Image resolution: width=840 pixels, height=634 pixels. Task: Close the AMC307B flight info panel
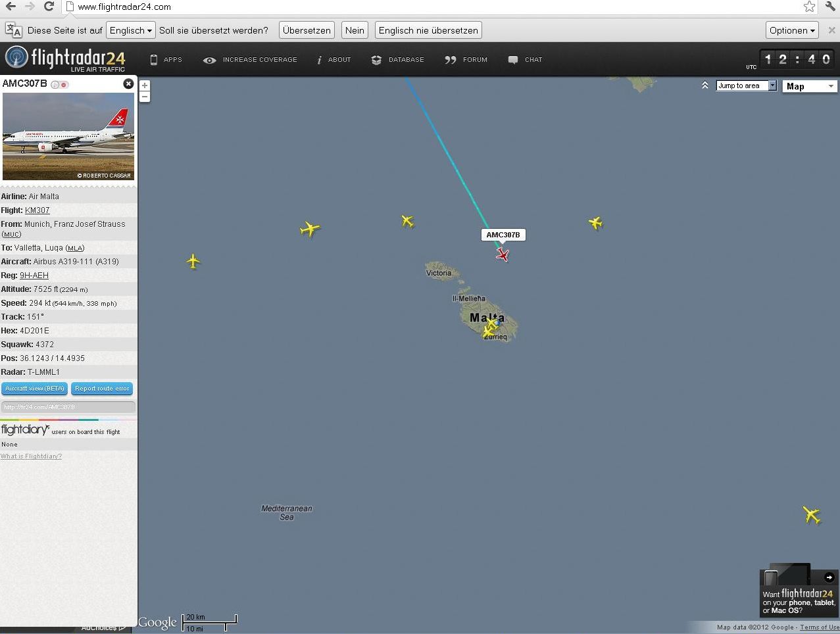pos(128,84)
